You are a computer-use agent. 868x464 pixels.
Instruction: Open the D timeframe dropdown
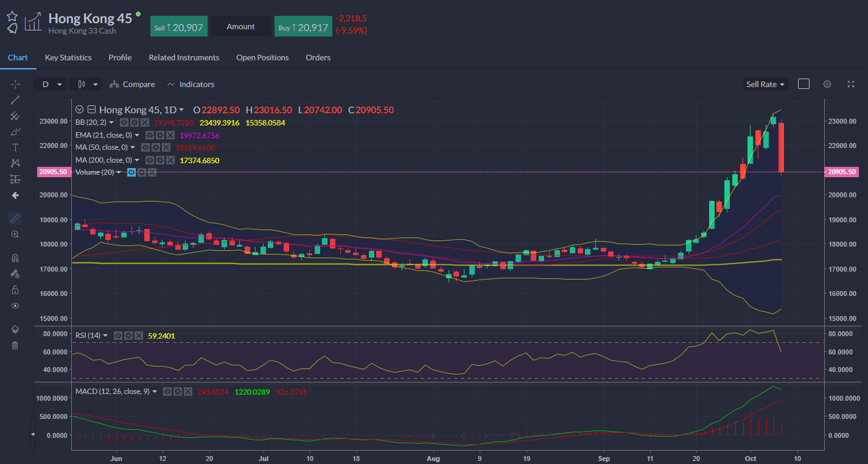pos(51,84)
